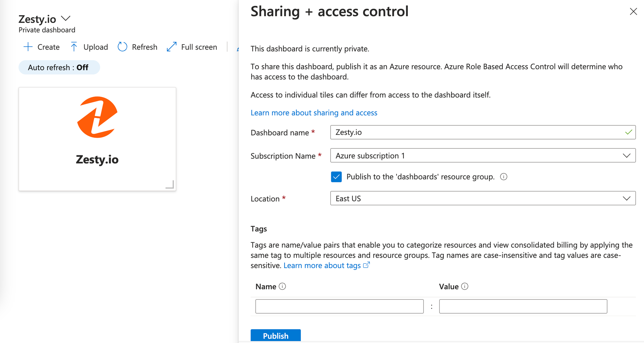Click the Full screen expand icon
This screenshot has height=343, width=644.
coord(172,47)
